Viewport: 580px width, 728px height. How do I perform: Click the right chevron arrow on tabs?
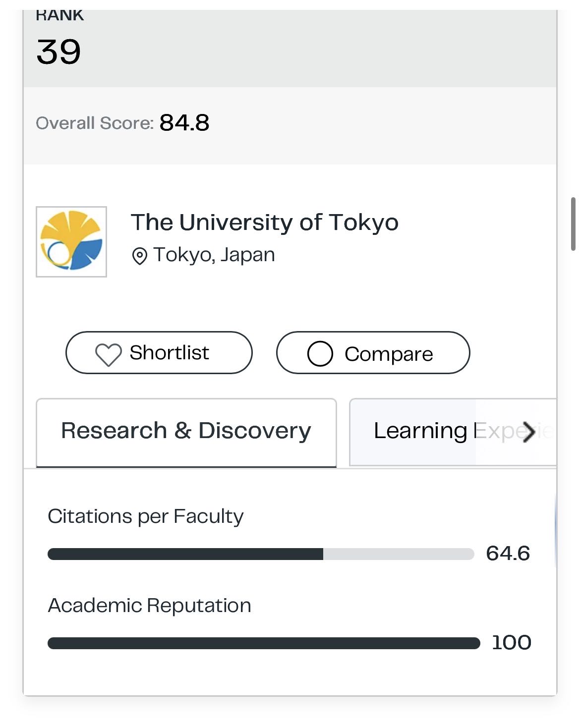point(529,432)
